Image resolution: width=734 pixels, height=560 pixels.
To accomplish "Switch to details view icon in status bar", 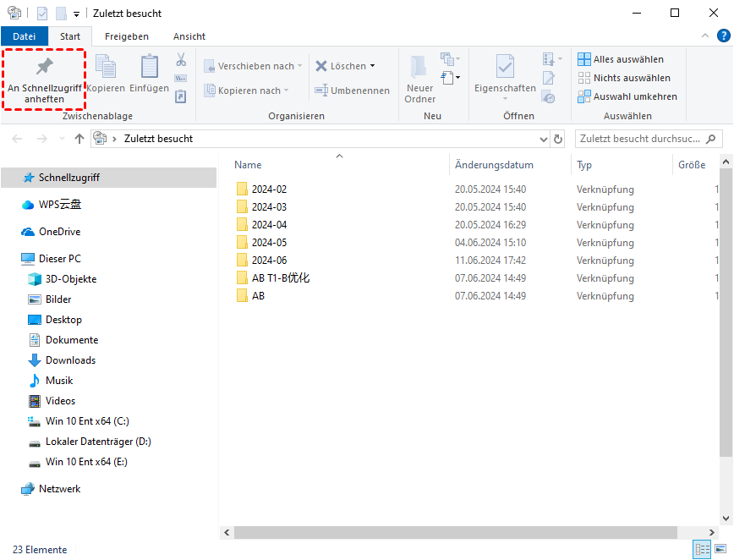I will (x=702, y=549).
